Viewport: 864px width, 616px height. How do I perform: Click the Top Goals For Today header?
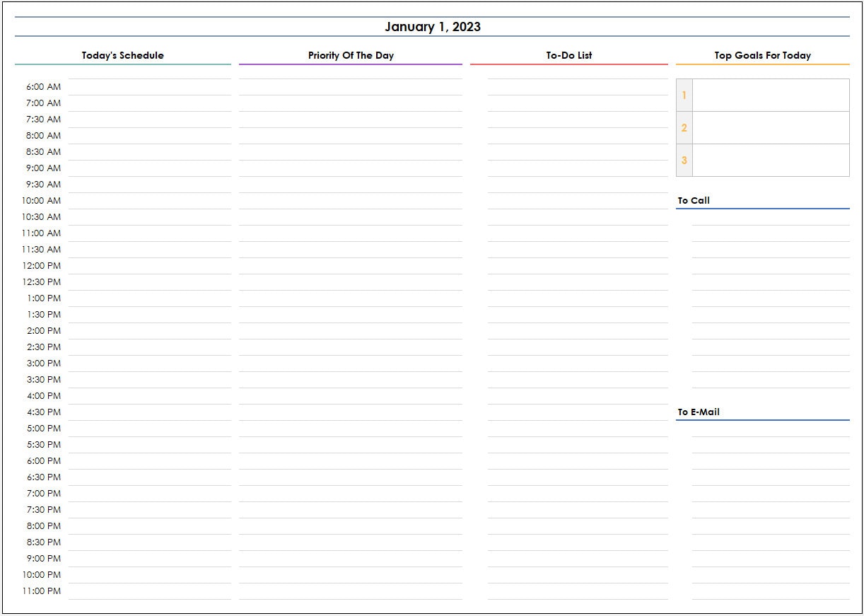[762, 55]
